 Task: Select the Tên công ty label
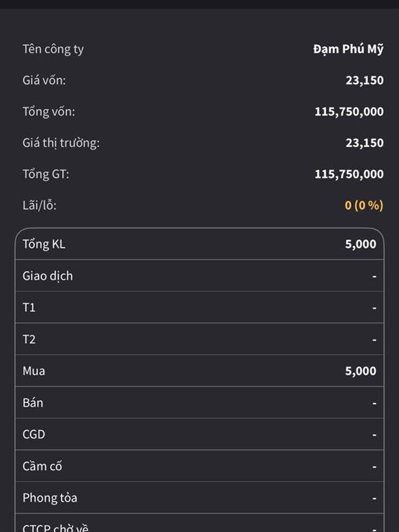coord(53,49)
